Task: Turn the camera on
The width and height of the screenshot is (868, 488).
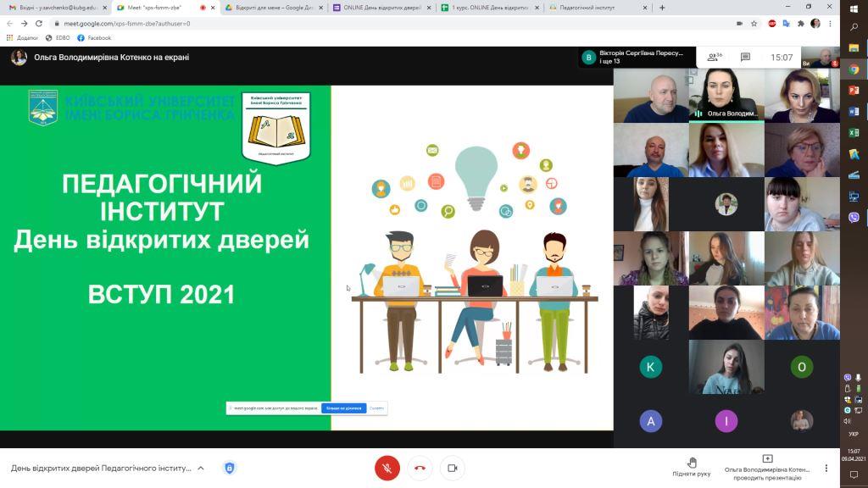Action: click(x=452, y=467)
